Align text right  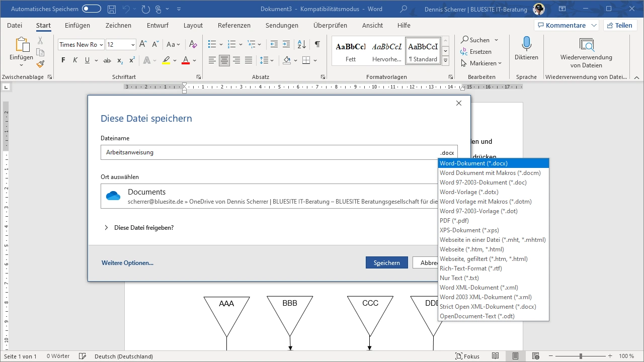[x=236, y=60]
